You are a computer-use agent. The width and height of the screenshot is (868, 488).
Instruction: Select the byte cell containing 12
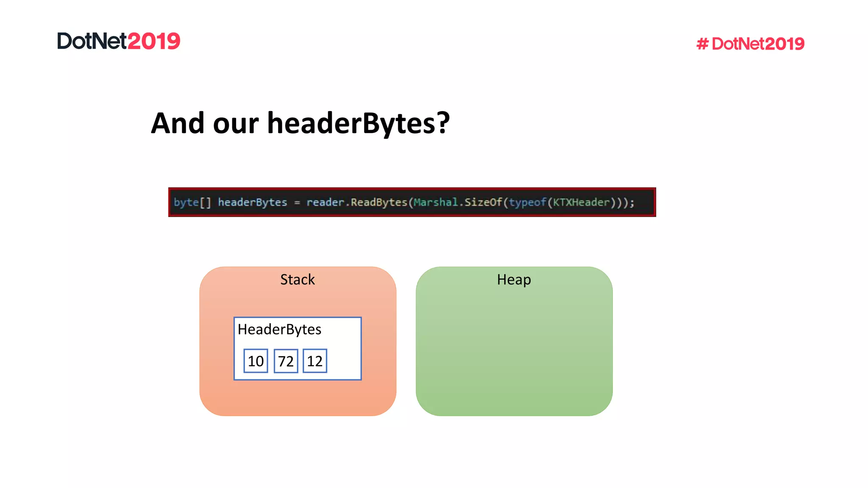(x=315, y=361)
